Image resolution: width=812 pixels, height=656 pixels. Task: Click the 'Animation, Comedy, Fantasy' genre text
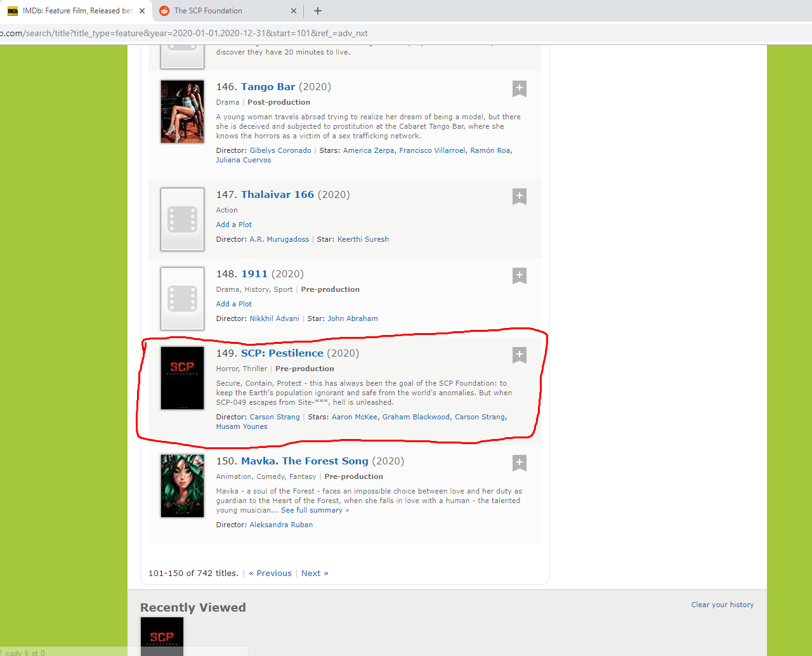pos(266,476)
